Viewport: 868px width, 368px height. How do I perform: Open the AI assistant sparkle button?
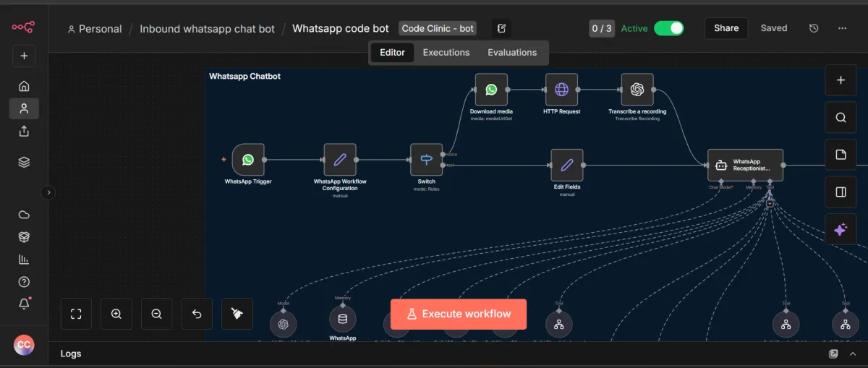coord(841,229)
